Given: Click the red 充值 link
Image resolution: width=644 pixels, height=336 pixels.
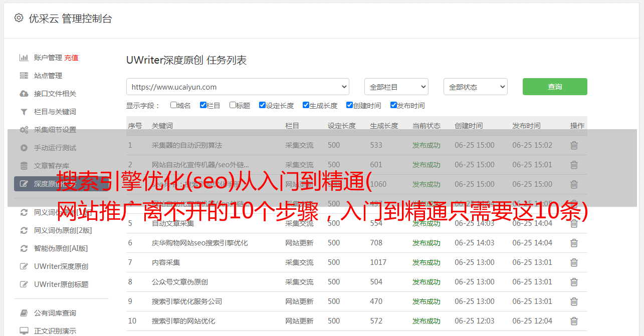Looking at the screenshot, I should 71,58.
